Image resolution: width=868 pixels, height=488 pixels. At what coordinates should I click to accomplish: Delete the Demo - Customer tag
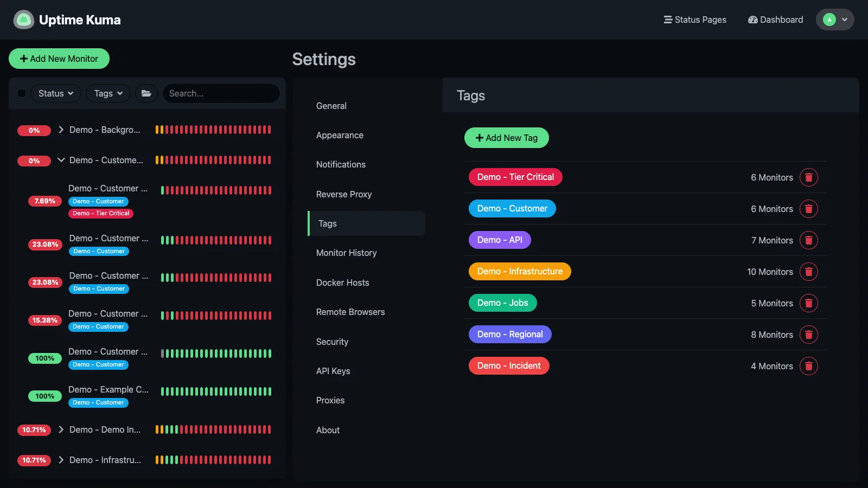(x=808, y=209)
